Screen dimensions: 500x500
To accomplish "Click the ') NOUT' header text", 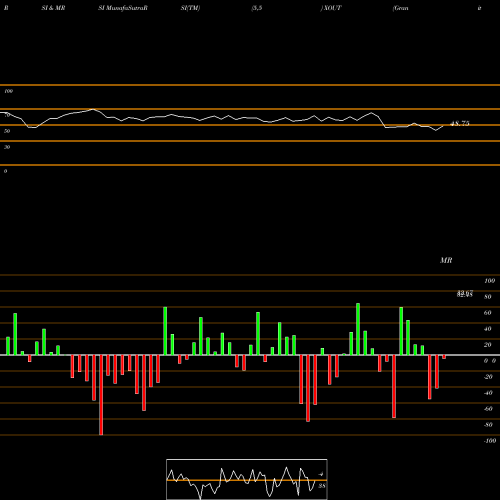I will (331, 8).
